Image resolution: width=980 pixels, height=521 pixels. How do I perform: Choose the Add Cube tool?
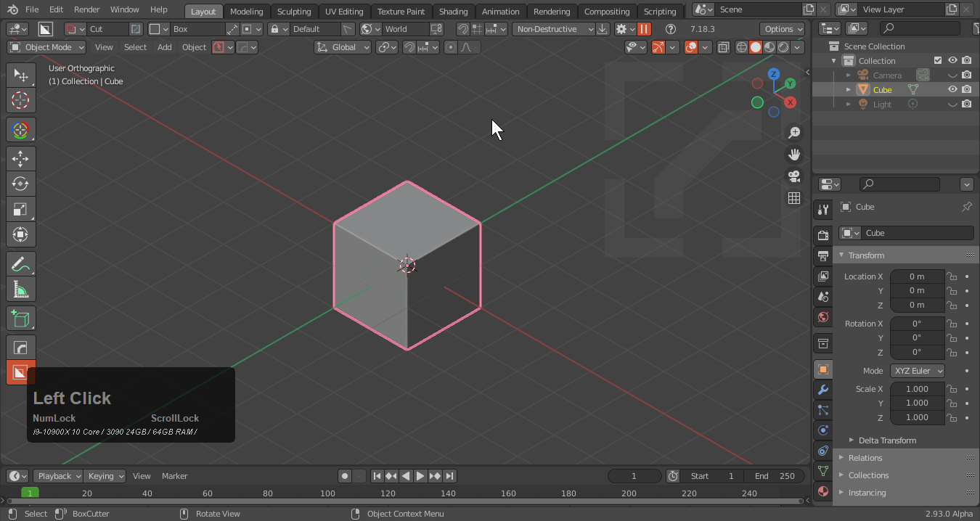point(20,319)
